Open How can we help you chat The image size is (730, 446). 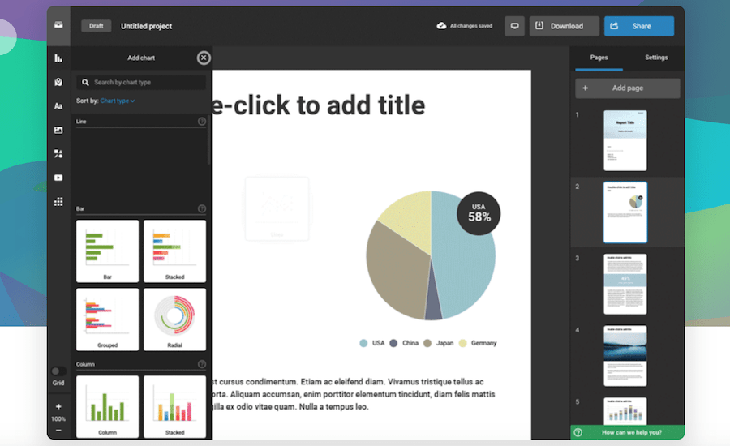tap(627, 432)
